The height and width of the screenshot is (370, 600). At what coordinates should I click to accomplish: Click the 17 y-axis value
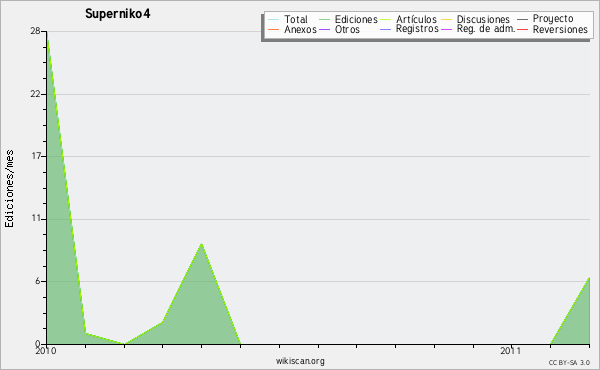[x=36, y=156]
